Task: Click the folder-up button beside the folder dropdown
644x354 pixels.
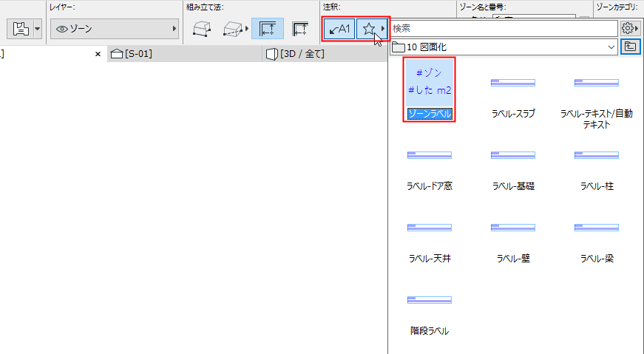Action: click(630, 47)
